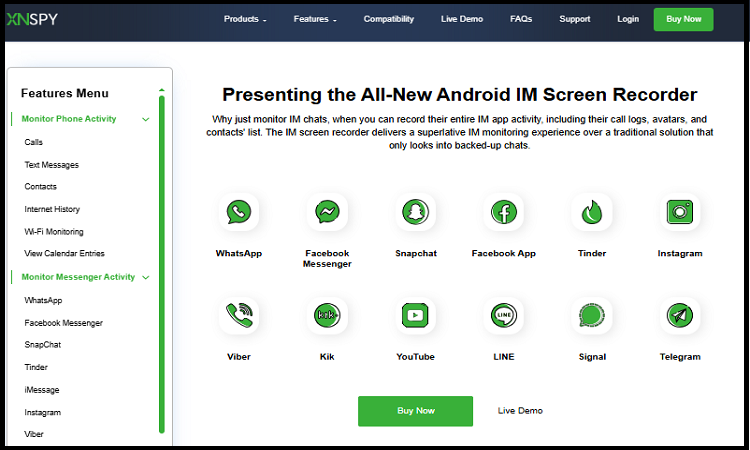Open Instagram in the sidebar menu
This screenshot has height=450, width=750.
pos(43,412)
